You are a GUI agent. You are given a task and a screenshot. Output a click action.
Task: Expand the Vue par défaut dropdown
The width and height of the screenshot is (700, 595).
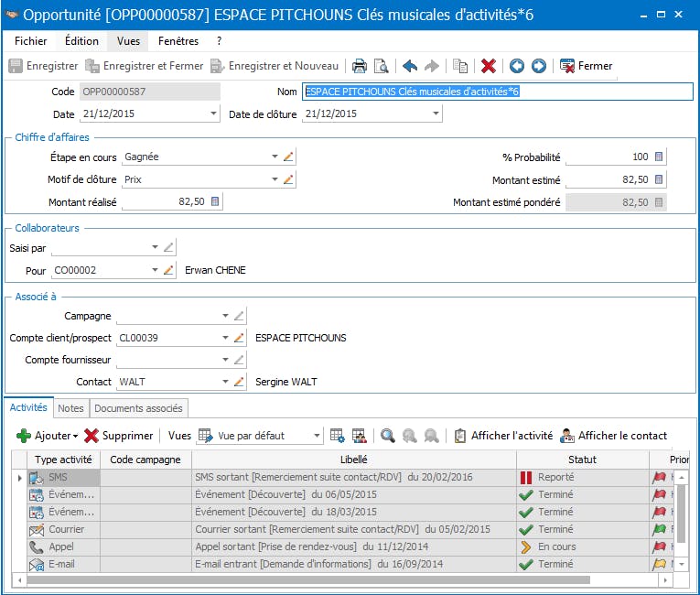(x=317, y=436)
